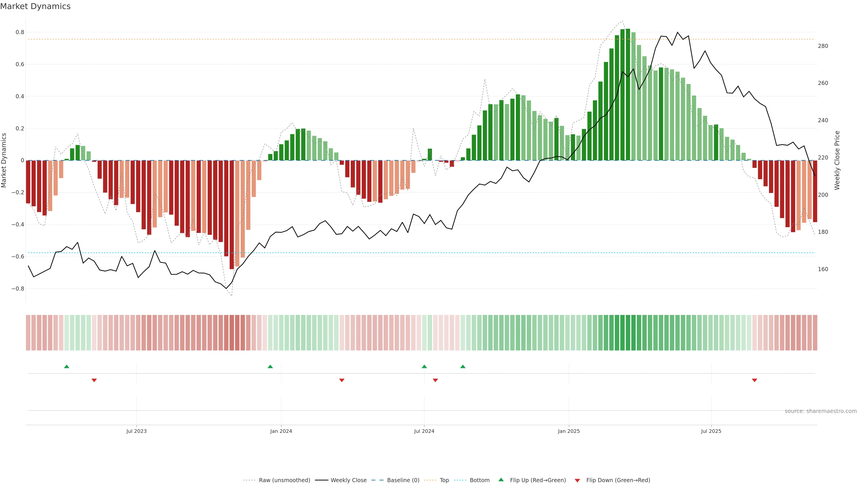
Task: Click the first green flip-up triangle marker
Action: (x=66, y=366)
